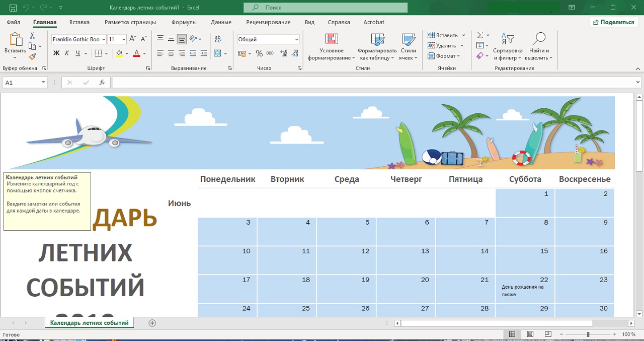The width and height of the screenshot is (644, 341).
Task: Click into the Поиск search field
Action: pyautogui.click(x=326, y=8)
